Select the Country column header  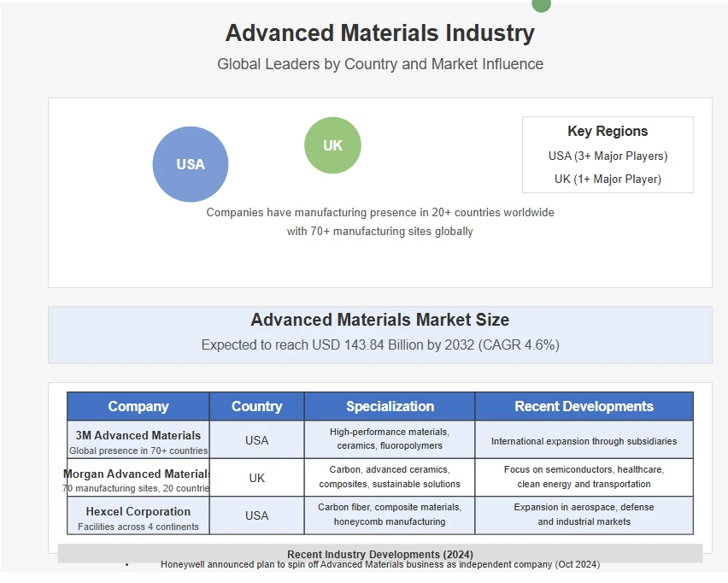256,406
